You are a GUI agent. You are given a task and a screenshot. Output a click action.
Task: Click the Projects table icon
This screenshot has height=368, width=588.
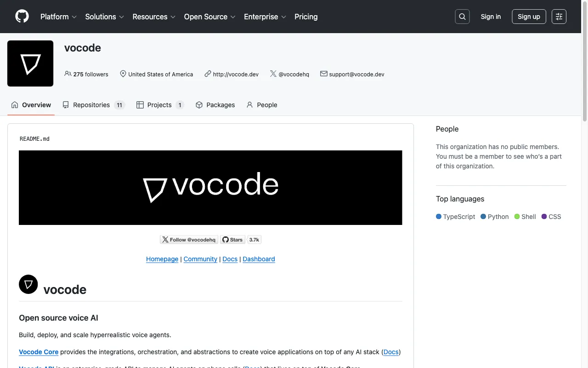[x=140, y=105]
